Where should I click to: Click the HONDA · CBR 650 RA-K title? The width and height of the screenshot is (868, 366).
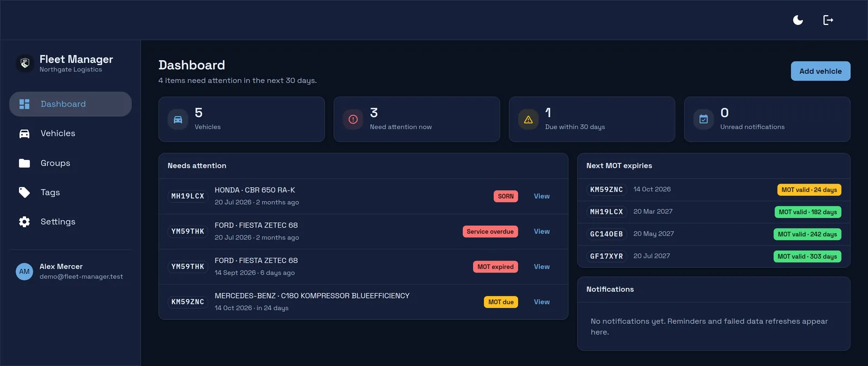(255, 190)
